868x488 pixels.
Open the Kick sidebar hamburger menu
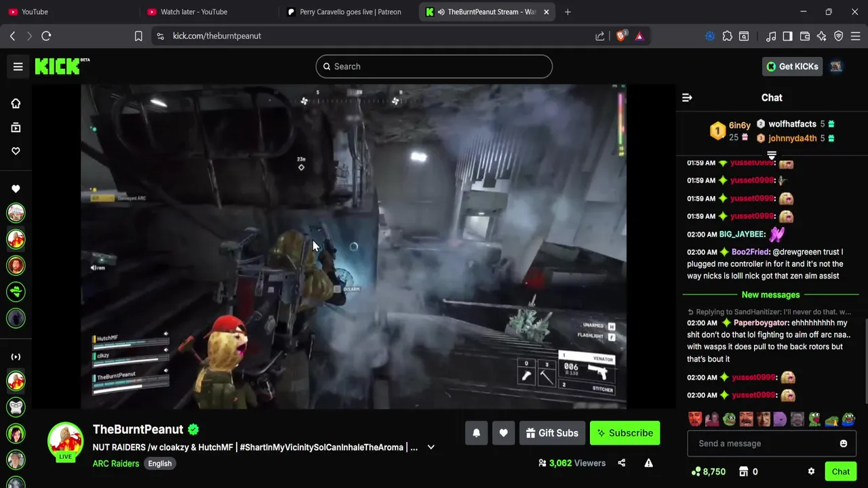pos(18,66)
